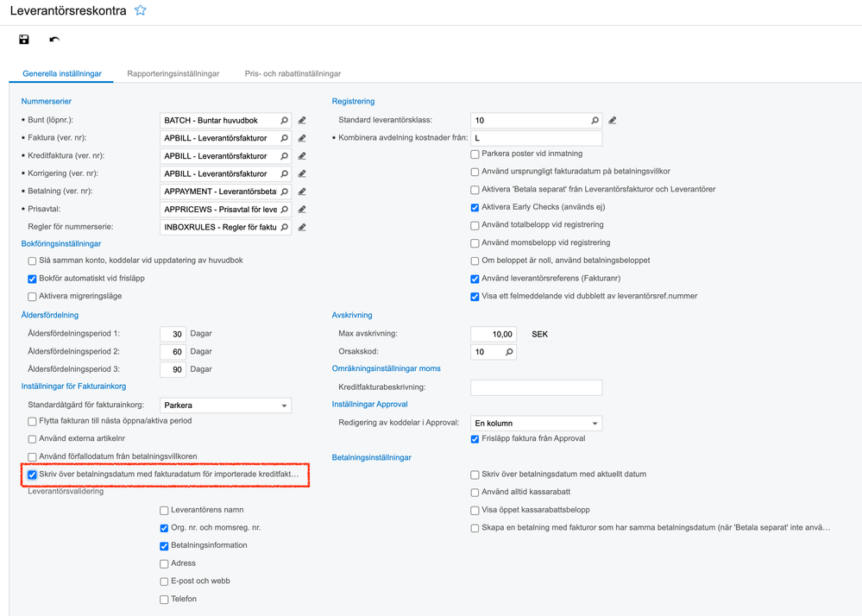Click the save disk icon
The width and height of the screenshot is (862, 616).
(24, 40)
